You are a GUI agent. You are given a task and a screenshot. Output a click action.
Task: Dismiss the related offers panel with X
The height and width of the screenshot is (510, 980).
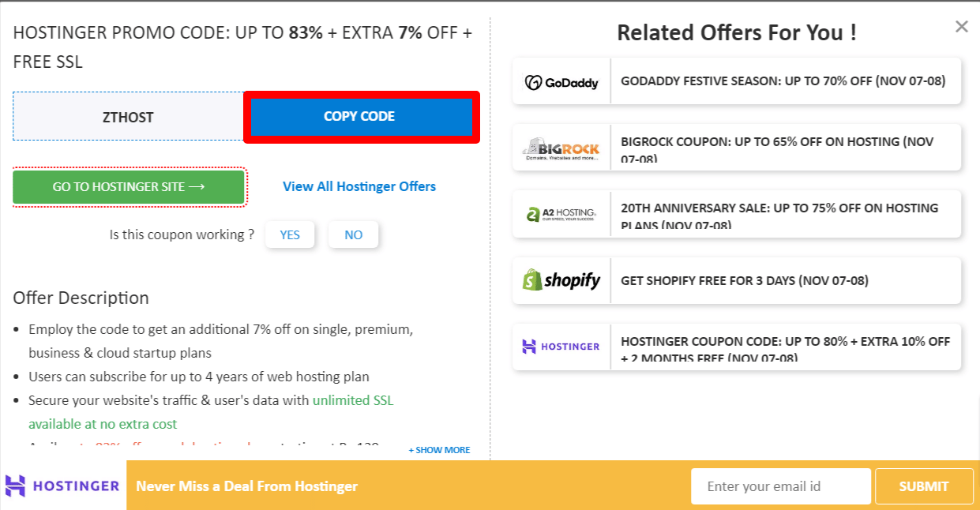click(x=961, y=26)
